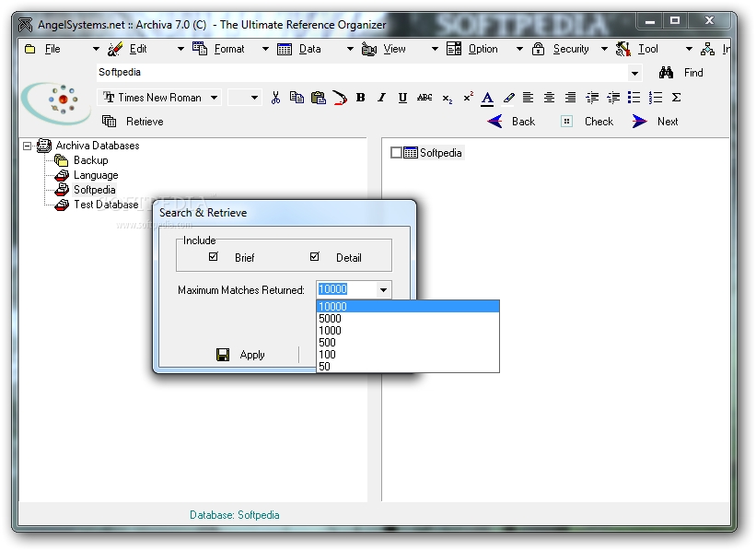The width and height of the screenshot is (756, 551).
Task: Toggle Bold formatting
Action: tap(360, 98)
